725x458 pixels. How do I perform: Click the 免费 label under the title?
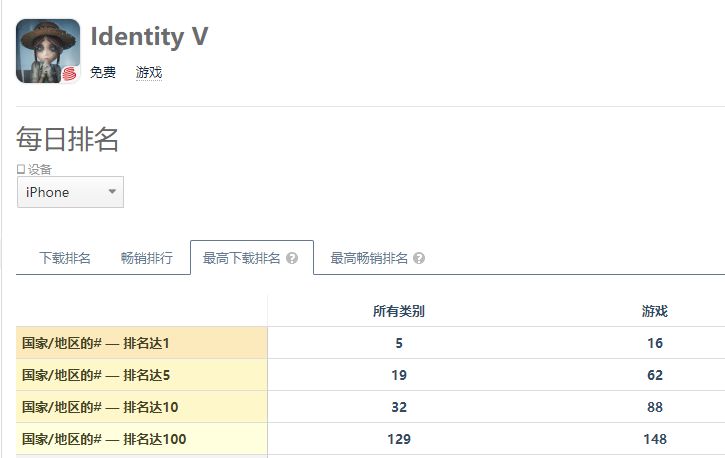coord(103,72)
